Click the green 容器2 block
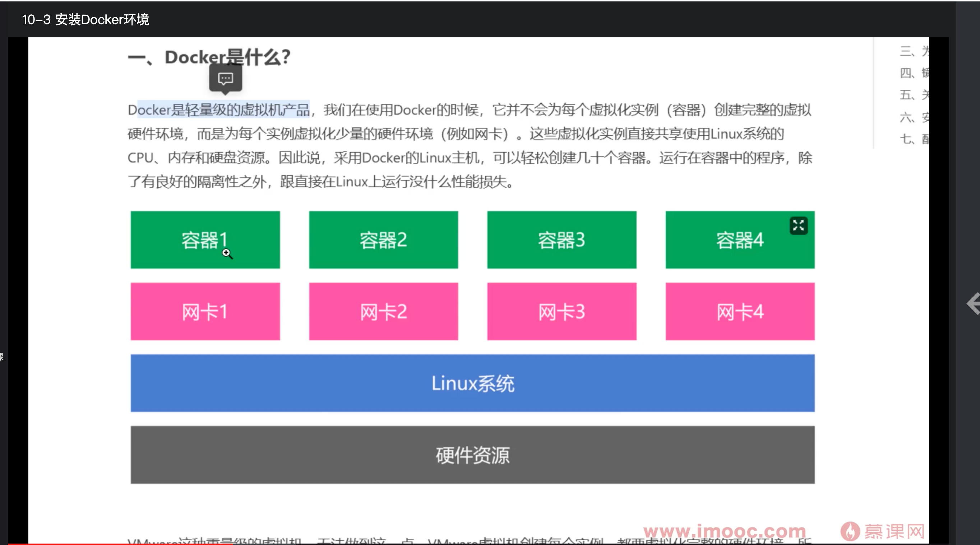 click(383, 239)
